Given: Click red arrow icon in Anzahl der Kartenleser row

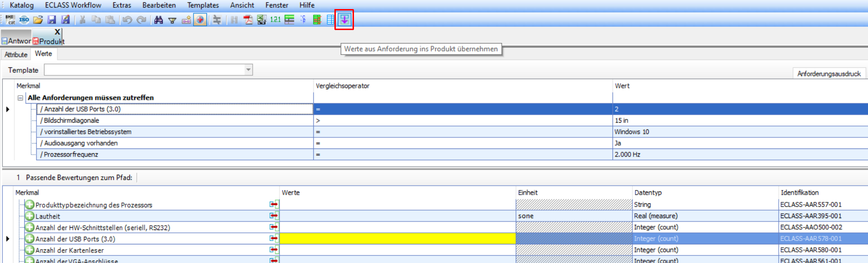Looking at the screenshot, I should (x=274, y=250).
